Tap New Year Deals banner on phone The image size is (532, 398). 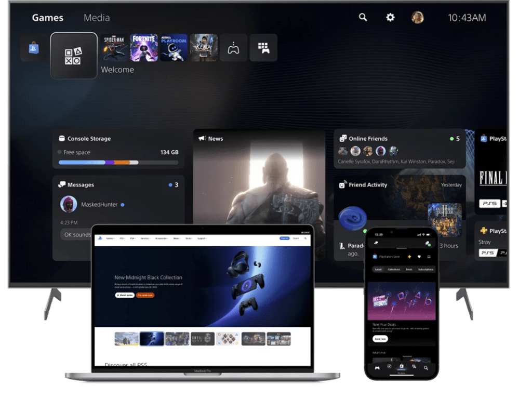[402, 301]
